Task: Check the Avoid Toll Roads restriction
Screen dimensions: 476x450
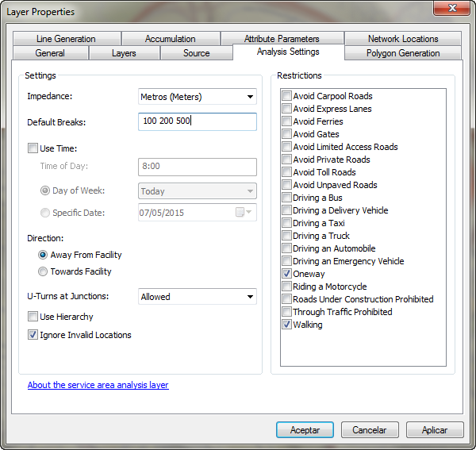Action: pyautogui.click(x=286, y=172)
